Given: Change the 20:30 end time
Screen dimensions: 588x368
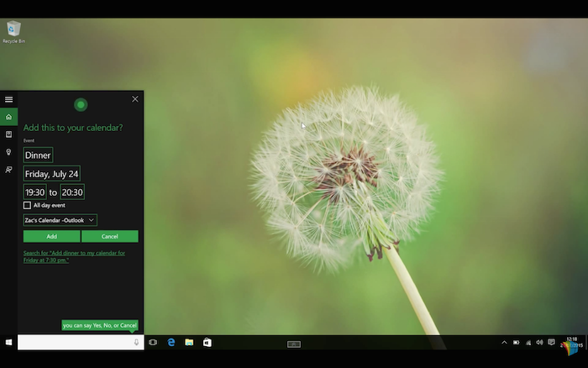Looking at the screenshot, I should click(72, 192).
